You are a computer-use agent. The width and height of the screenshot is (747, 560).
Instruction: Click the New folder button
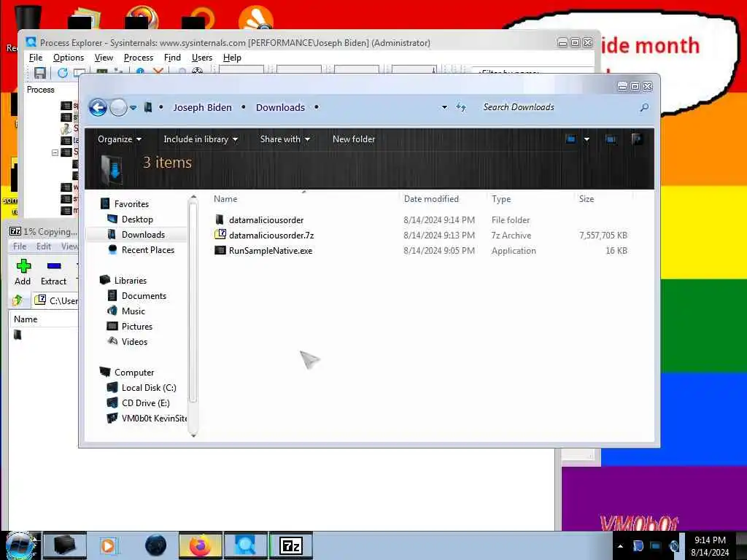pyautogui.click(x=354, y=139)
